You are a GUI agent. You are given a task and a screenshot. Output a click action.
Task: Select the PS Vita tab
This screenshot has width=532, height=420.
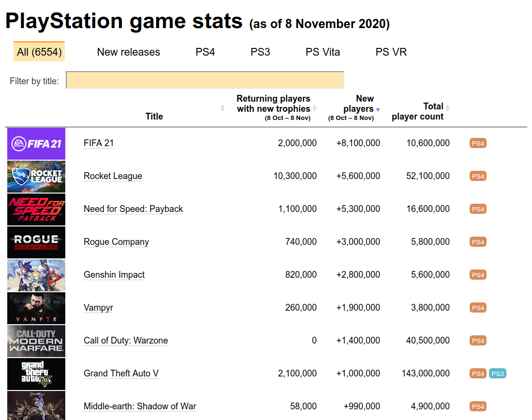tap(323, 52)
